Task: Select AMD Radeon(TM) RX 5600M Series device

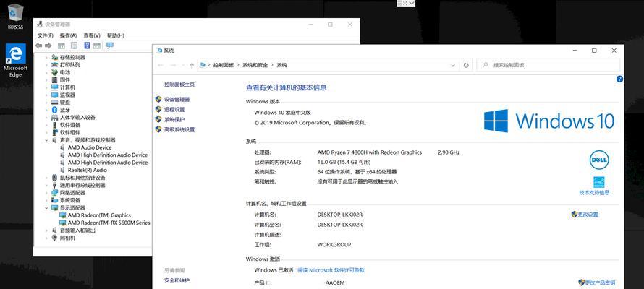Action: point(109,223)
